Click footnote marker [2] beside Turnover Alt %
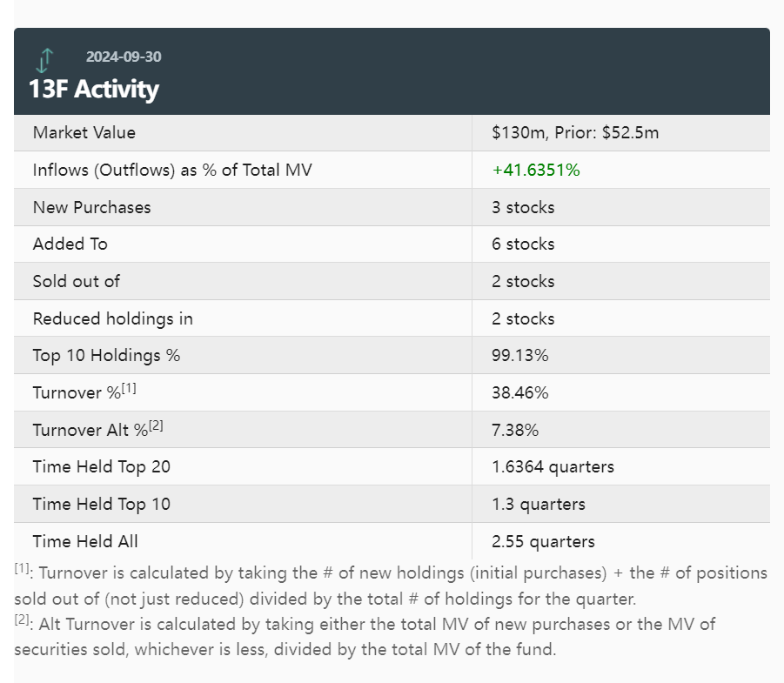 [156, 426]
